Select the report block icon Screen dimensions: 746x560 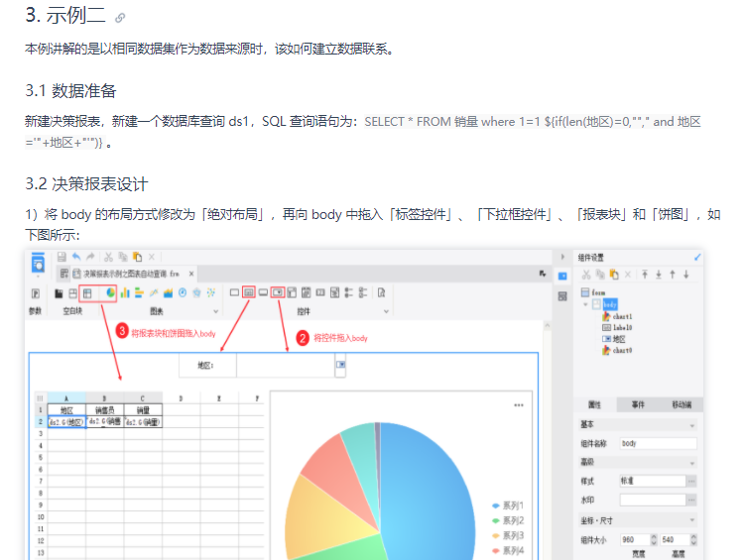click(87, 293)
